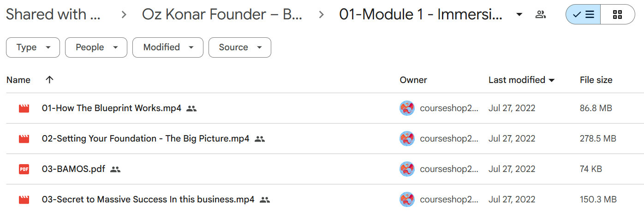Click the PDF icon next to 03-BAMOS.pdf
Screen dimensions: 644x213
[x=24, y=169]
